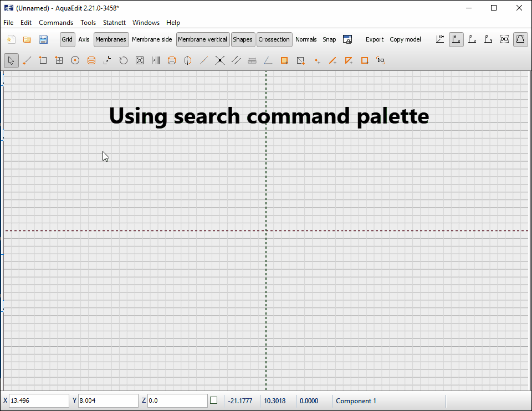Image resolution: width=532 pixels, height=411 pixels.
Task: Open the Statnett menu
Action: tap(114, 22)
